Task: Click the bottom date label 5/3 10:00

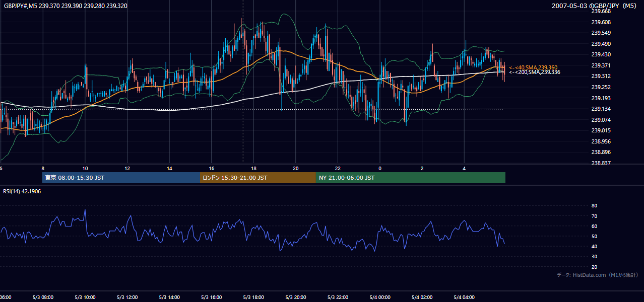Action: tap(85, 297)
